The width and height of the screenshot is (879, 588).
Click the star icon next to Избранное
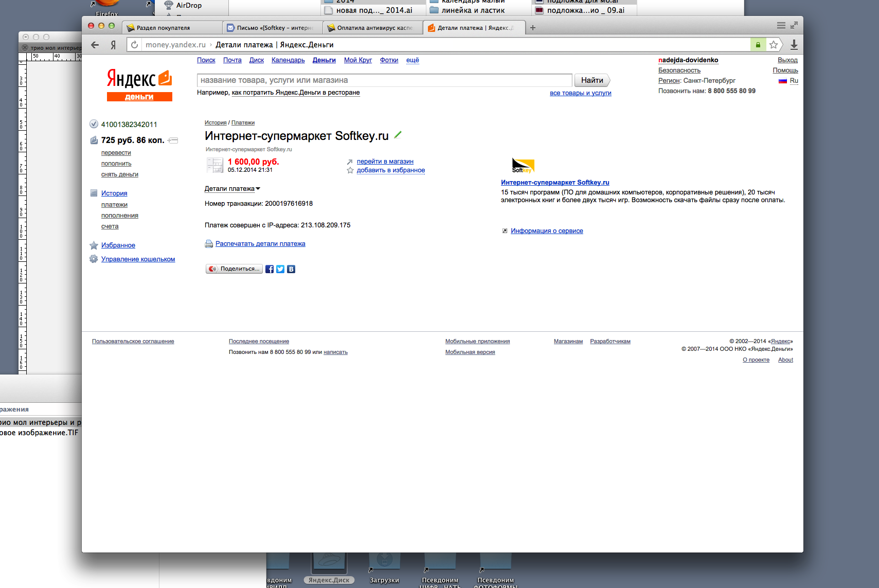click(x=94, y=245)
